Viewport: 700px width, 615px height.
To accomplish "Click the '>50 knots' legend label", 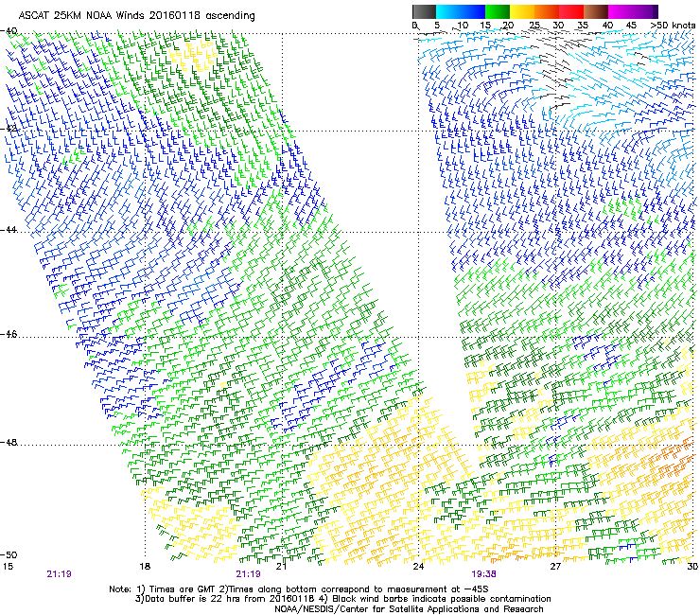I will (x=673, y=26).
